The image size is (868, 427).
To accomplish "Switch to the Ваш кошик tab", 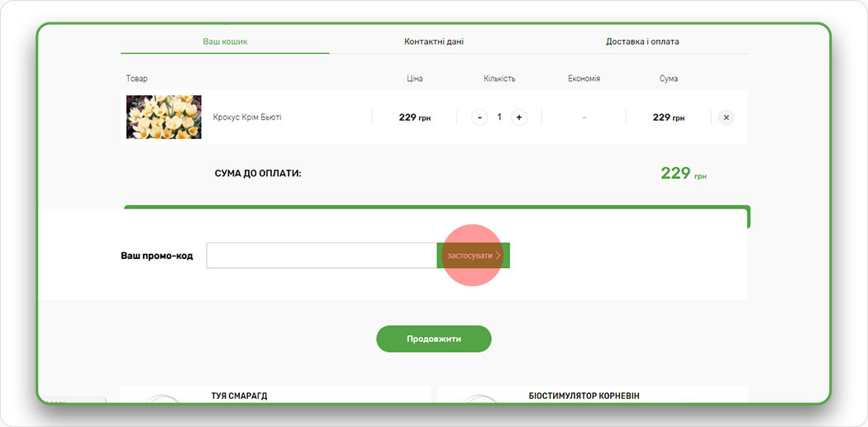I will [x=225, y=41].
